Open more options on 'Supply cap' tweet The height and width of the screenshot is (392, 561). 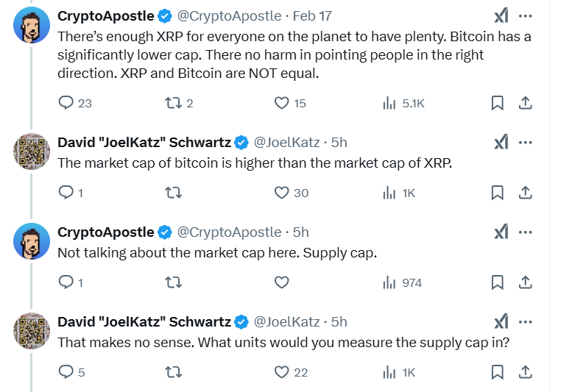click(526, 232)
